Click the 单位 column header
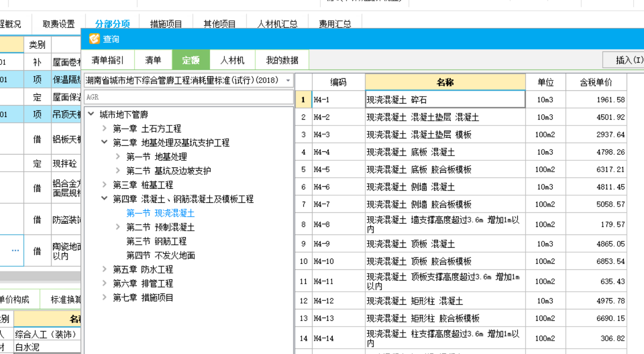This screenshot has width=644, height=354. point(546,82)
